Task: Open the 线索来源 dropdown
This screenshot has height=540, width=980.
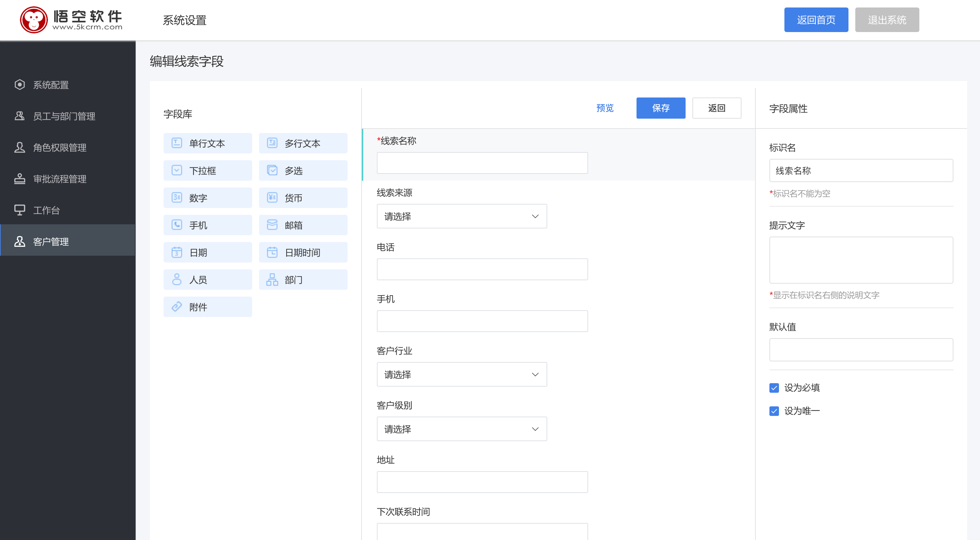Action: point(461,216)
